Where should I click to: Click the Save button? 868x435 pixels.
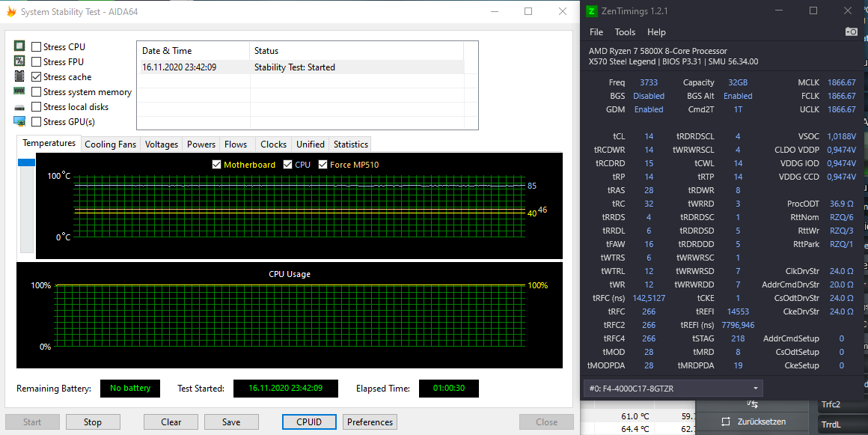231,422
